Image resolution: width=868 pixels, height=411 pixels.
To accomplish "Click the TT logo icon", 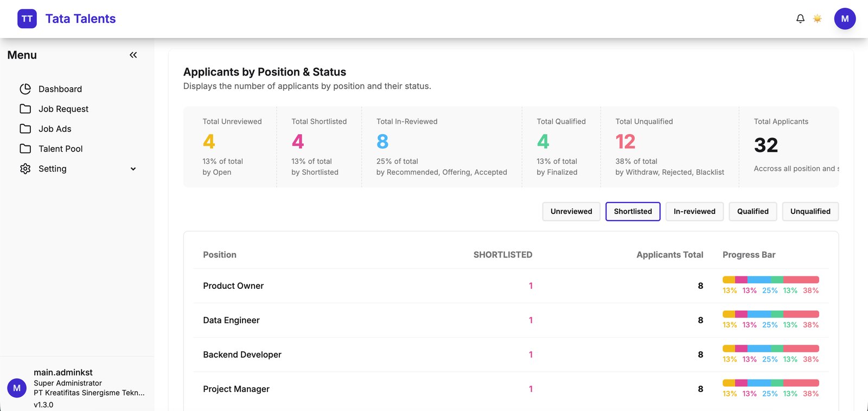I will coord(27,18).
